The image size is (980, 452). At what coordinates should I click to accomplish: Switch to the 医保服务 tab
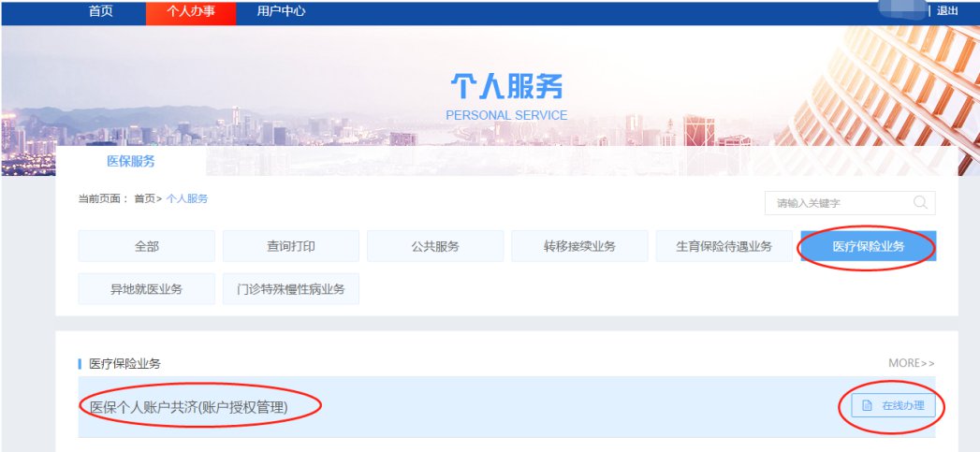pos(131,161)
